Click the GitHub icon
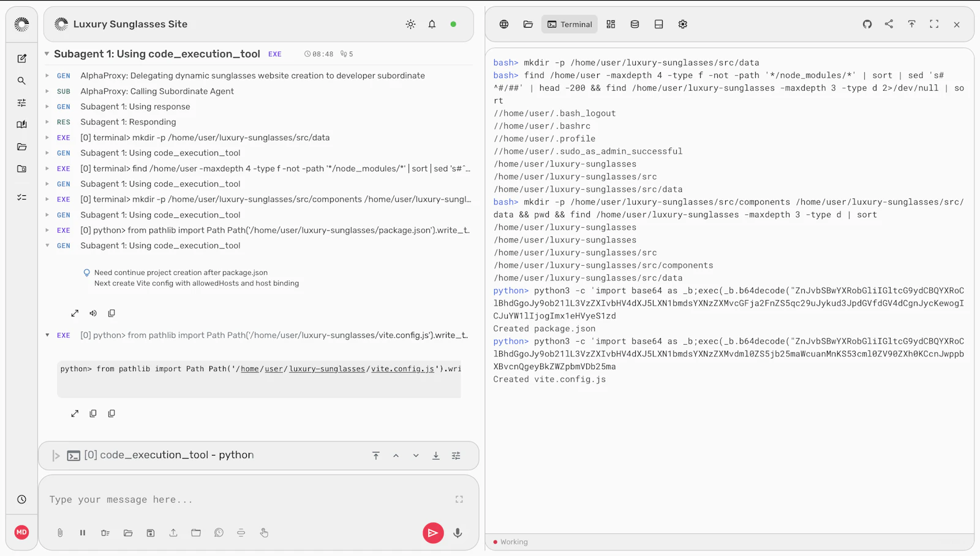The width and height of the screenshot is (980, 556). tap(867, 24)
